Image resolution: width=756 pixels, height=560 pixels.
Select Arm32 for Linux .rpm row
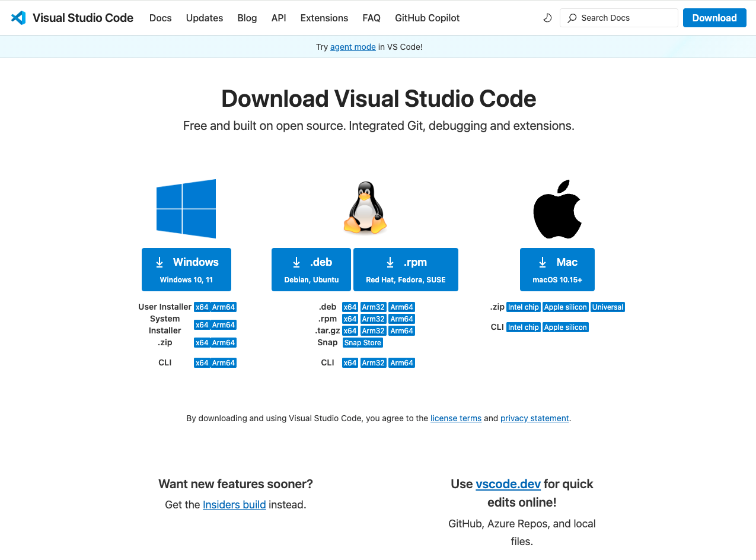(373, 319)
